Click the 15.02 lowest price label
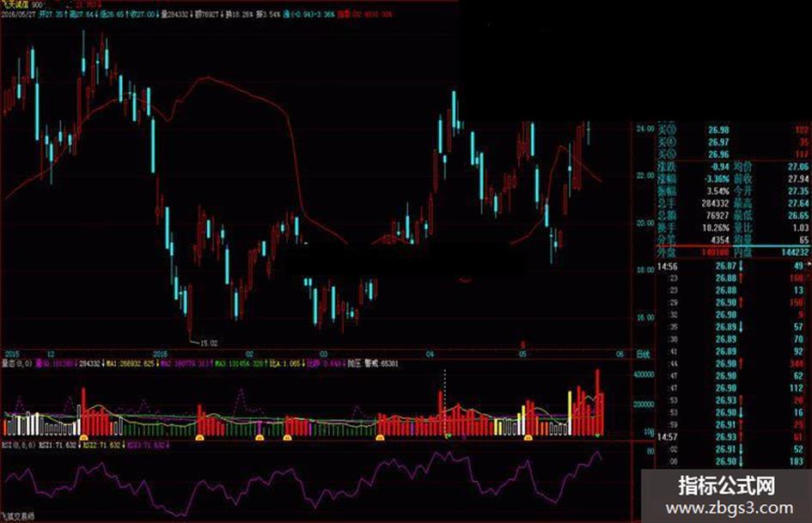This screenshot has height=523, width=812. tap(209, 343)
